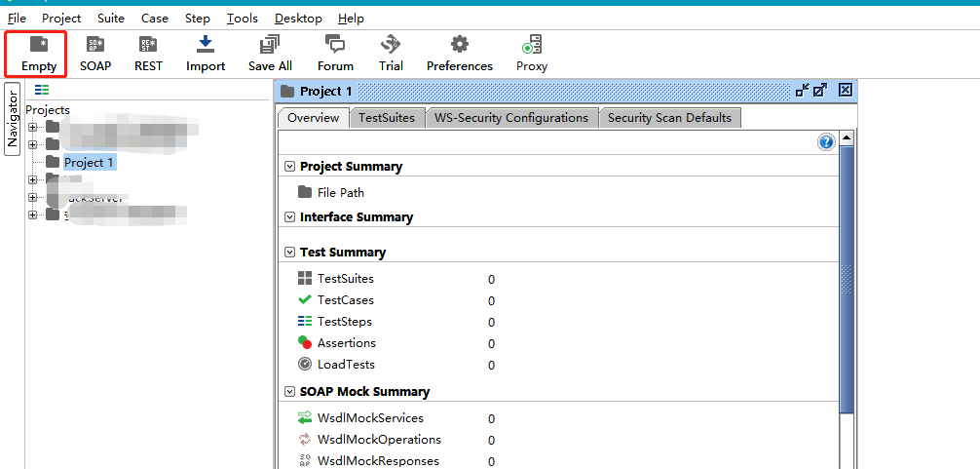Click the WsdlMockServices label

tap(370, 417)
